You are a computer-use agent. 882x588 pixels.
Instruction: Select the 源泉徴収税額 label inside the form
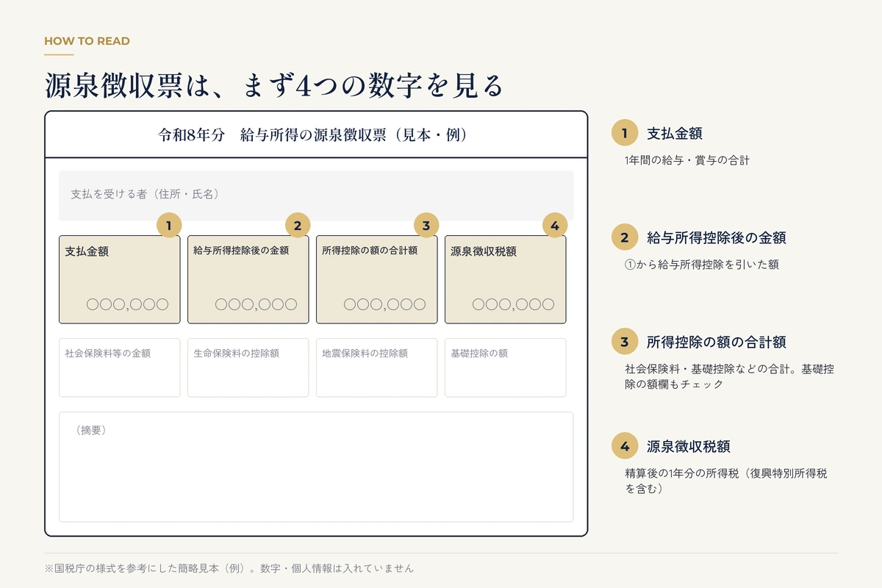[x=484, y=251]
